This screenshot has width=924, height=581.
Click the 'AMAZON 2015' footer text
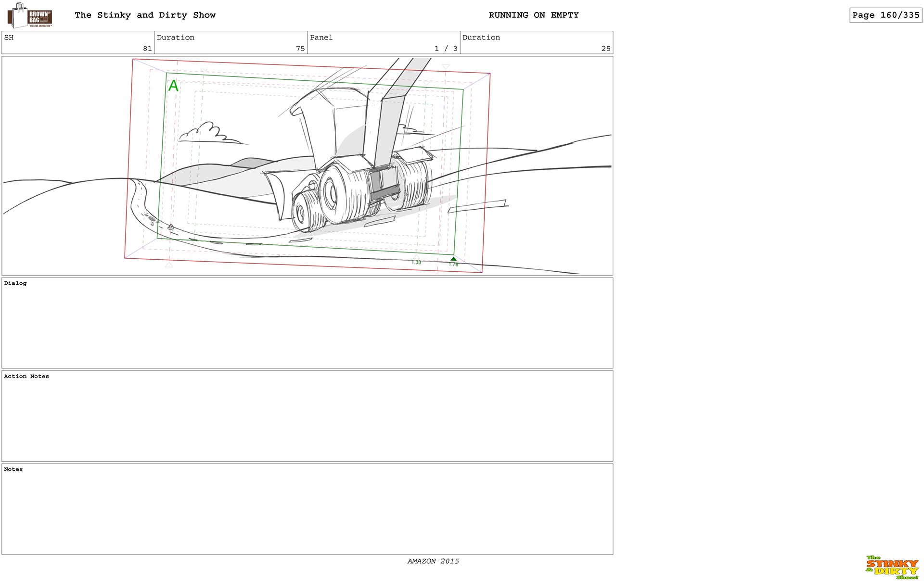(x=433, y=561)
